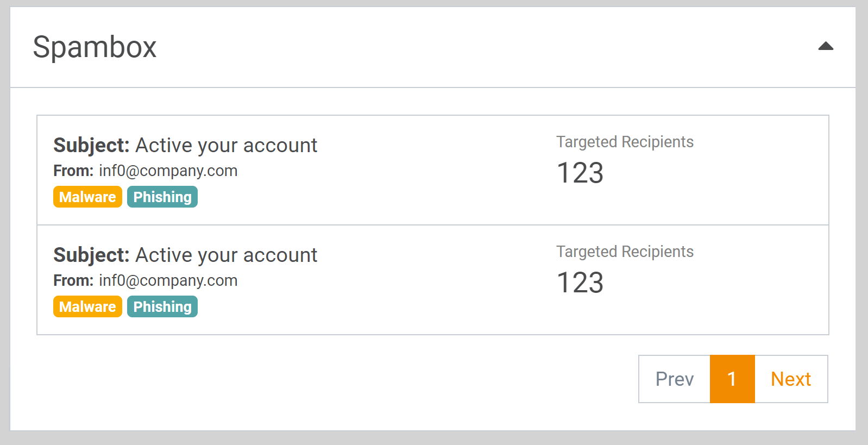Click the second email's sender address

(168, 280)
